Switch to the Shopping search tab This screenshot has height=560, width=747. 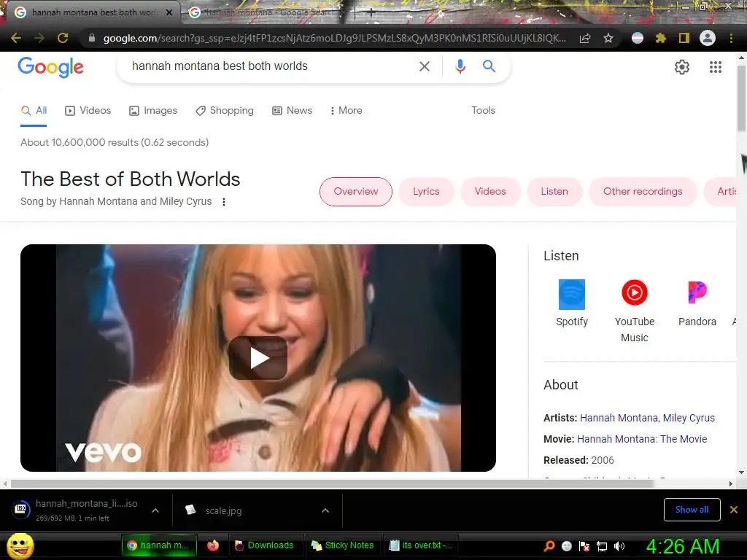tap(225, 111)
